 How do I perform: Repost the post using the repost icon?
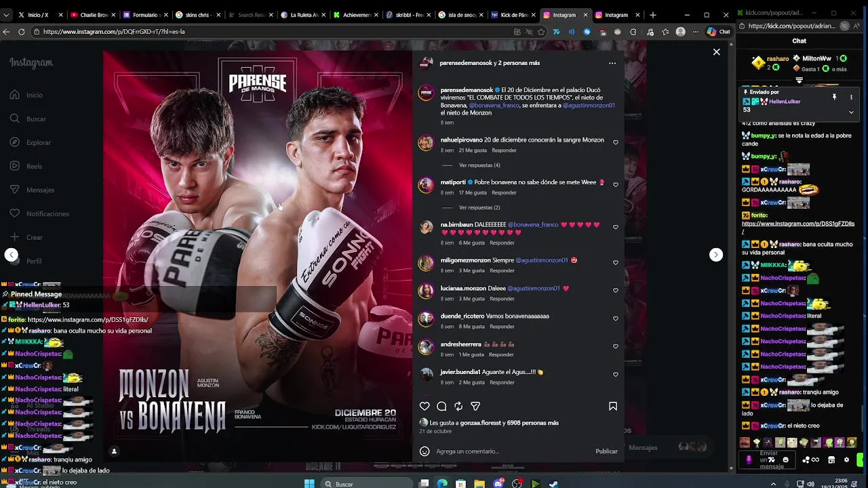point(458,406)
